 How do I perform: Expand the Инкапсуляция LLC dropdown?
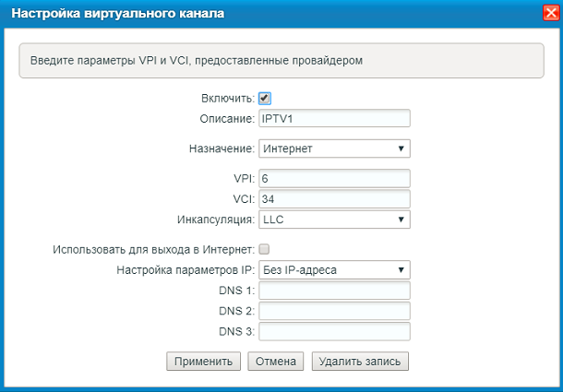(334, 220)
